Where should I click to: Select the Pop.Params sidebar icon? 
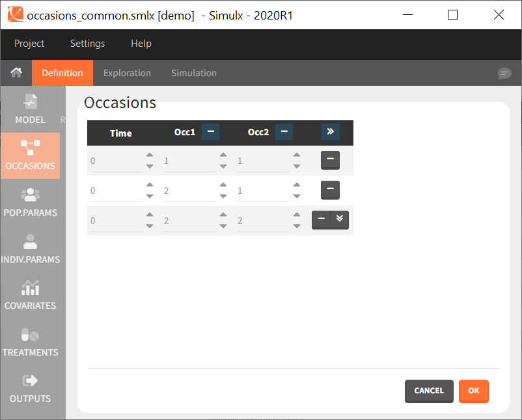coord(30,202)
